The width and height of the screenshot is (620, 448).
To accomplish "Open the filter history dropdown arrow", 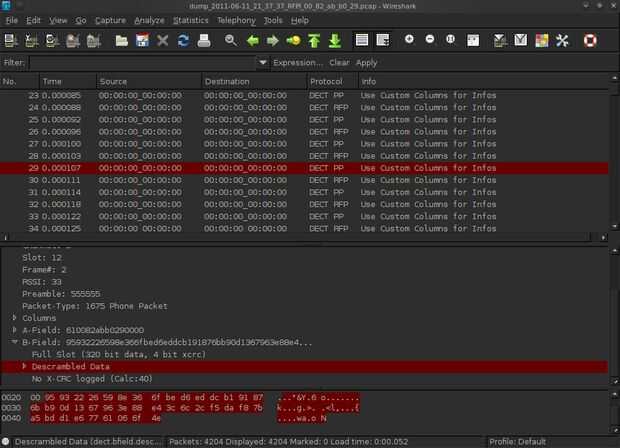I will click(263, 62).
